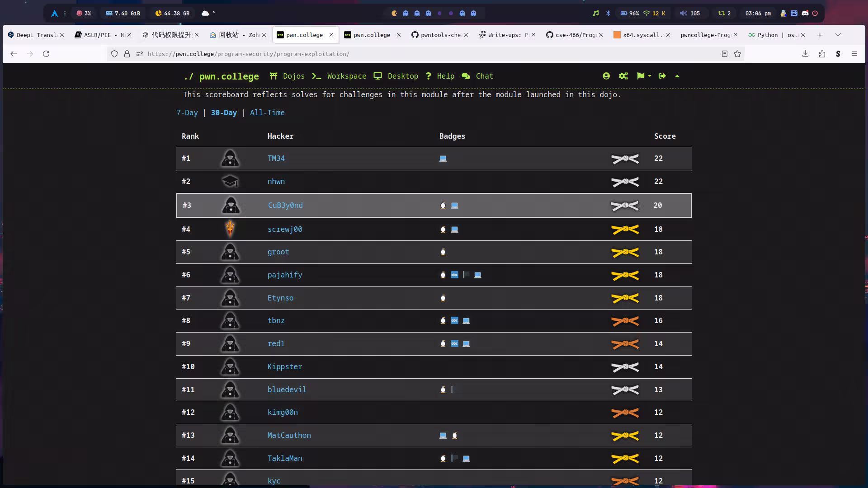Bookmark page with star icon
Screen dimensions: 868x488
point(737,54)
